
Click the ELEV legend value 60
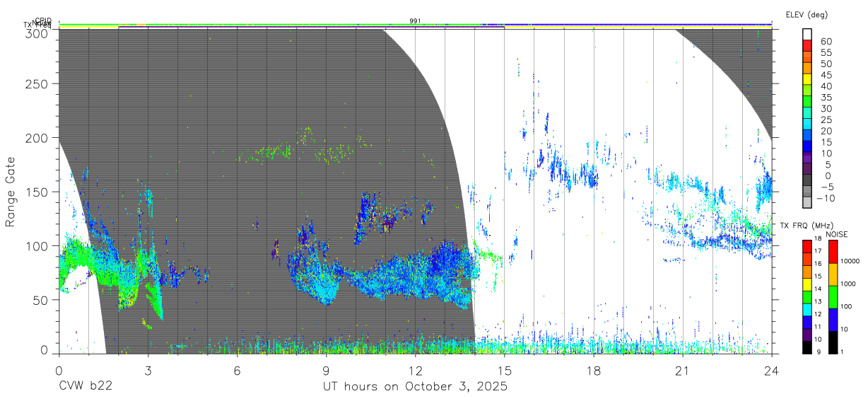coord(826,41)
